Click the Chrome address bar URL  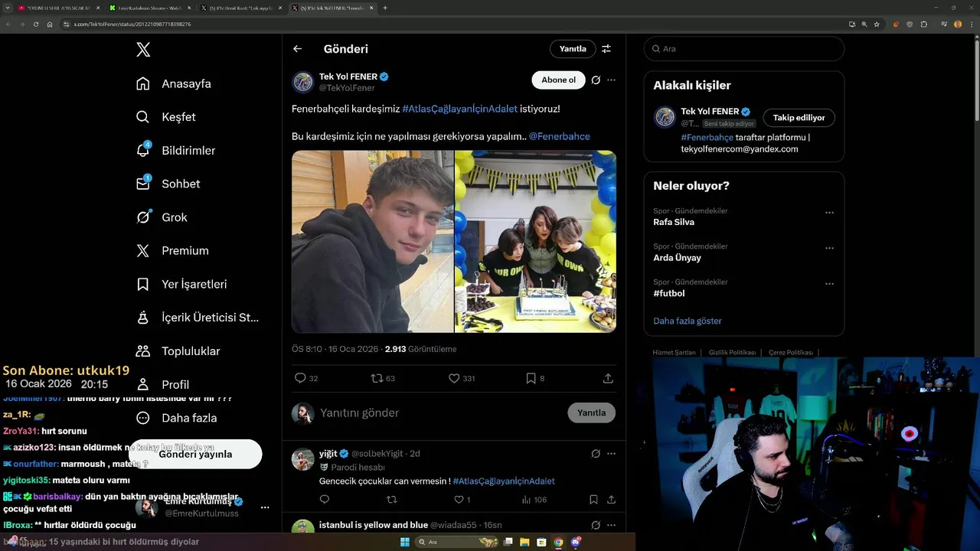click(x=132, y=24)
